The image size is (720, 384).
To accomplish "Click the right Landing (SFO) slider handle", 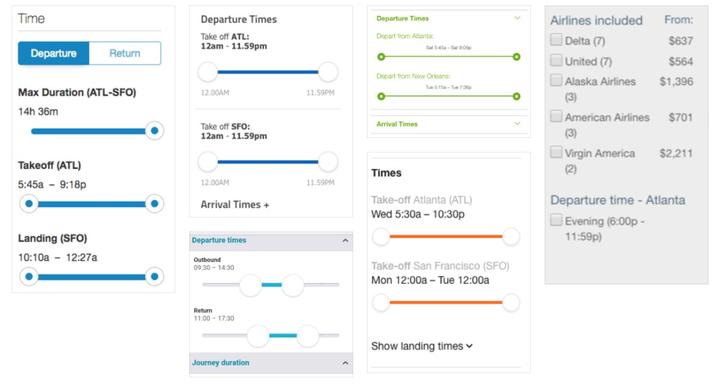I will tap(155, 277).
